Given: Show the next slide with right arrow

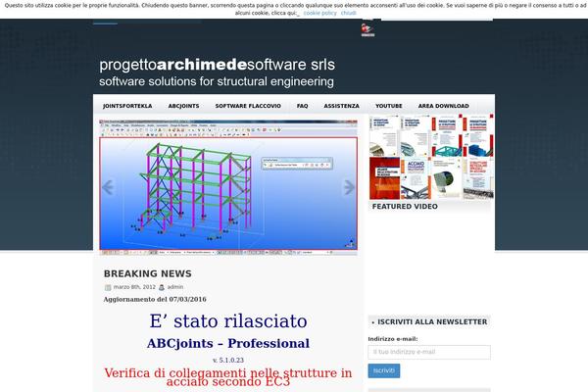Looking at the screenshot, I should (x=349, y=187).
